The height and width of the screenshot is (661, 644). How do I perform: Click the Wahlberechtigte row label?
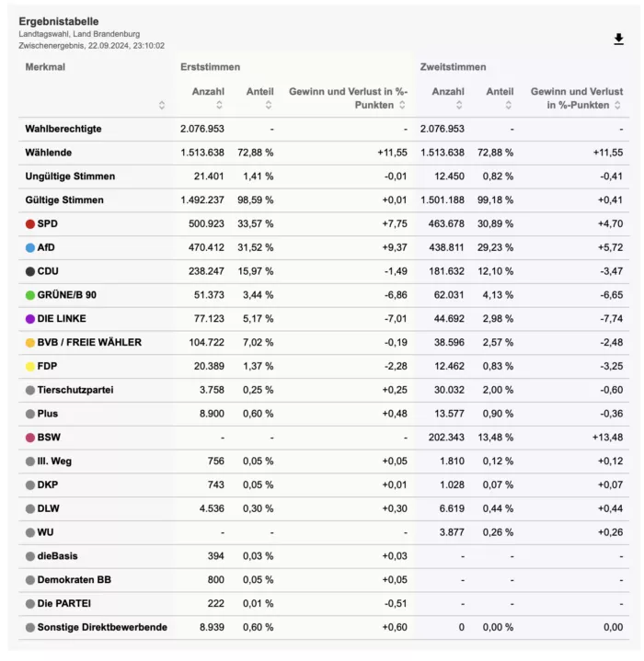coord(63,129)
